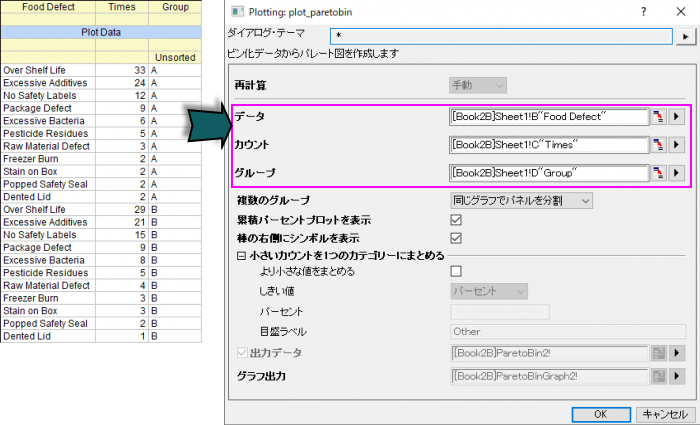The width and height of the screenshot is (700, 425).
Task: Click the グラフ出力 browse icon
Action: click(658, 376)
